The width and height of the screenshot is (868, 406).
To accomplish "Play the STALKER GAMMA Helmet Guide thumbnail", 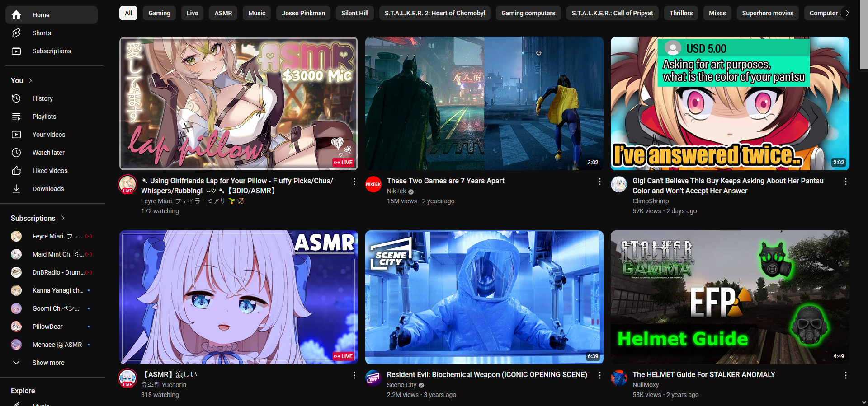I will click(730, 297).
